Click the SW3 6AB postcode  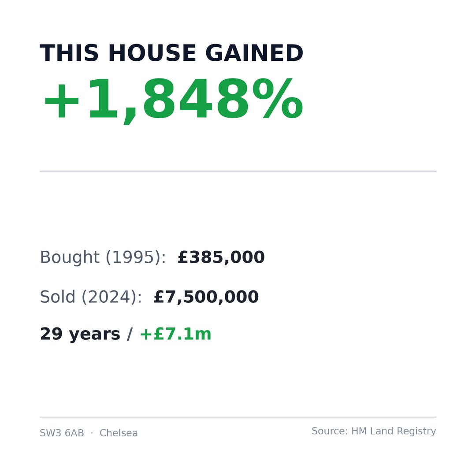[x=62, y=433]
